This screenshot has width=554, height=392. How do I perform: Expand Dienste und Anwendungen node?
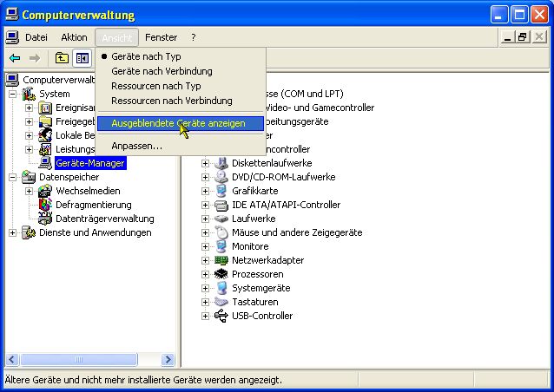[13, 233]
